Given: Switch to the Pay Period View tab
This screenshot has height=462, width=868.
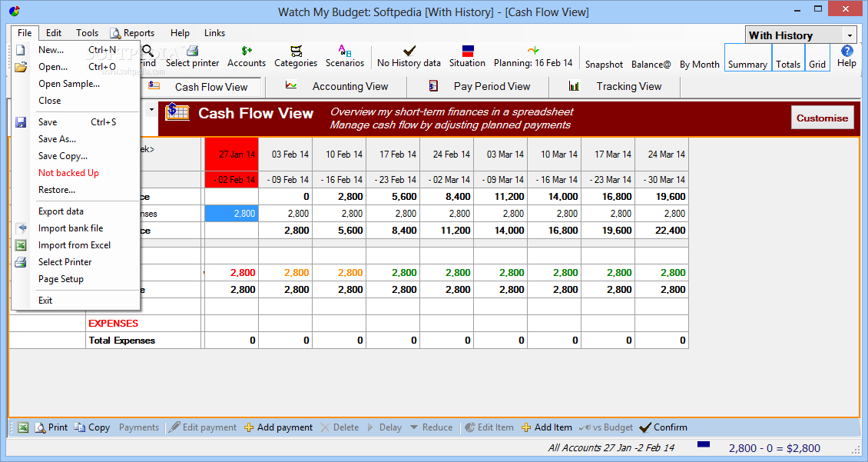Looking at the screenshot, I should click(479, 86).
